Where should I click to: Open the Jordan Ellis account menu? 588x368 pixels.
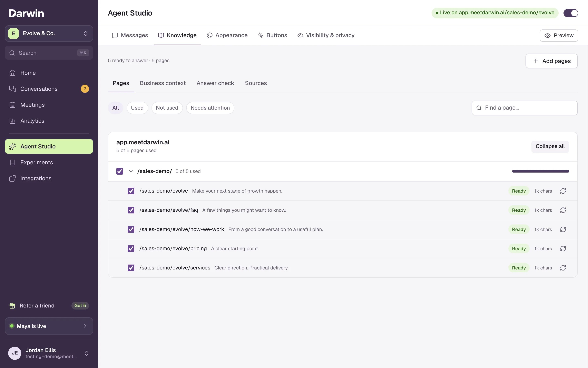pyautogui.click(x=49, y=353)
